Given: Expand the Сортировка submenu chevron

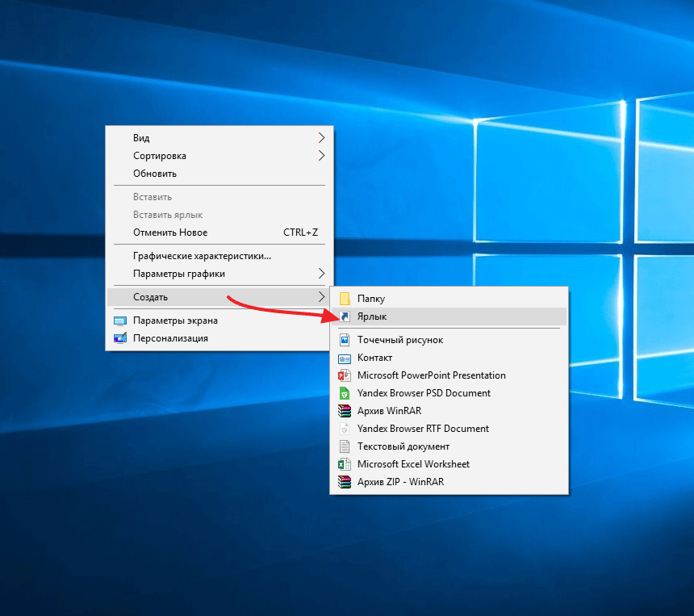Looking at the screenshot, I should 322,156.
